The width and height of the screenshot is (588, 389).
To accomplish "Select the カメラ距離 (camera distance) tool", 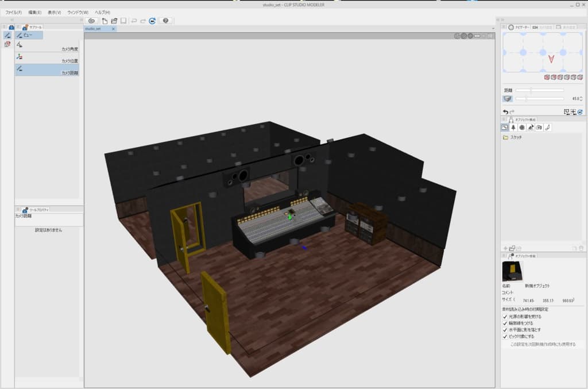I will [46, 70].
